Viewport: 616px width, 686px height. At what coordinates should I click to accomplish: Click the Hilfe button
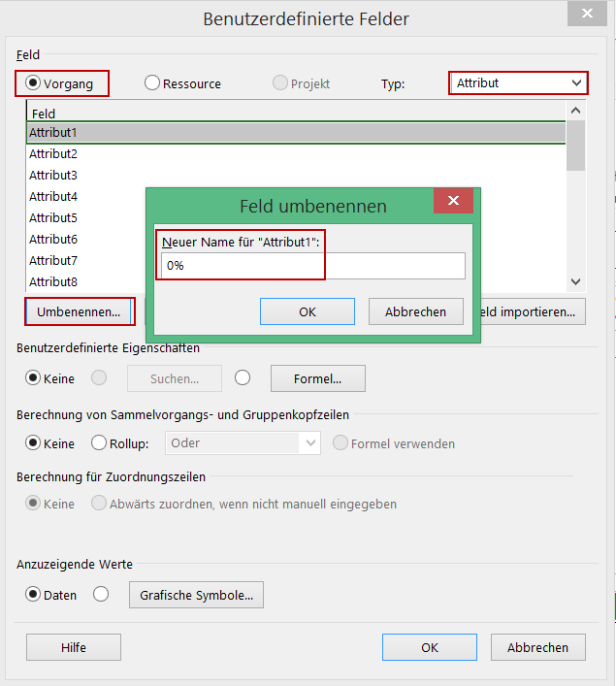pos(74,647)
